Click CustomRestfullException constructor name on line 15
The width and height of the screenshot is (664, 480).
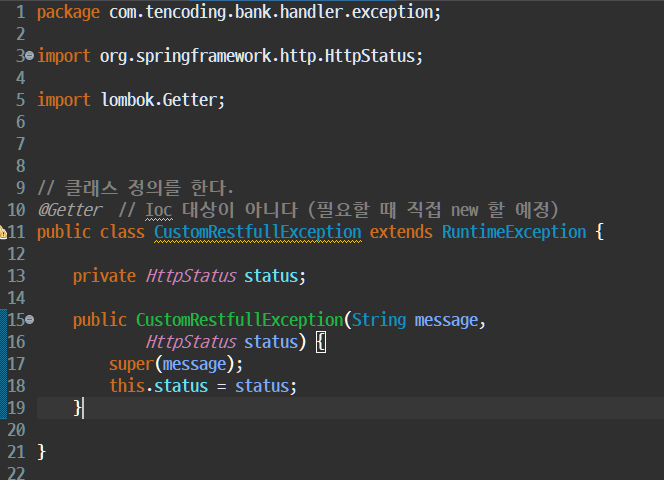[x=239, y=320]
